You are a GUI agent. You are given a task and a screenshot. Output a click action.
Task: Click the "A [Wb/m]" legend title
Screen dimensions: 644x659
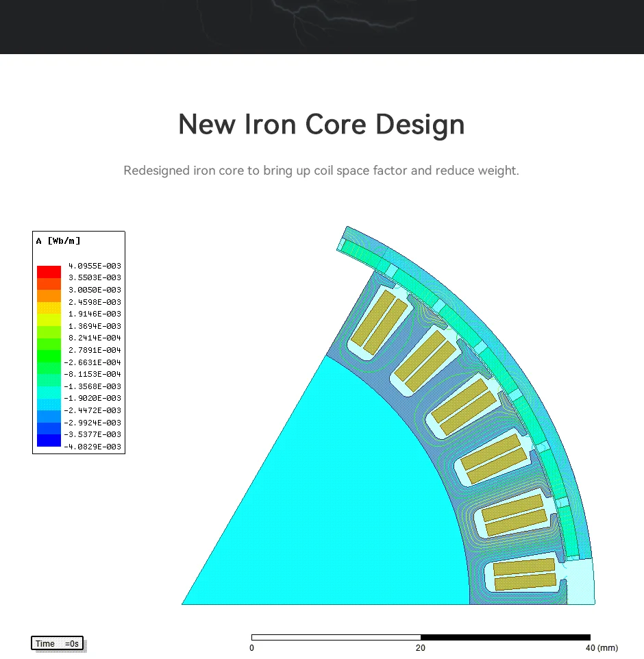pos(58,241)
